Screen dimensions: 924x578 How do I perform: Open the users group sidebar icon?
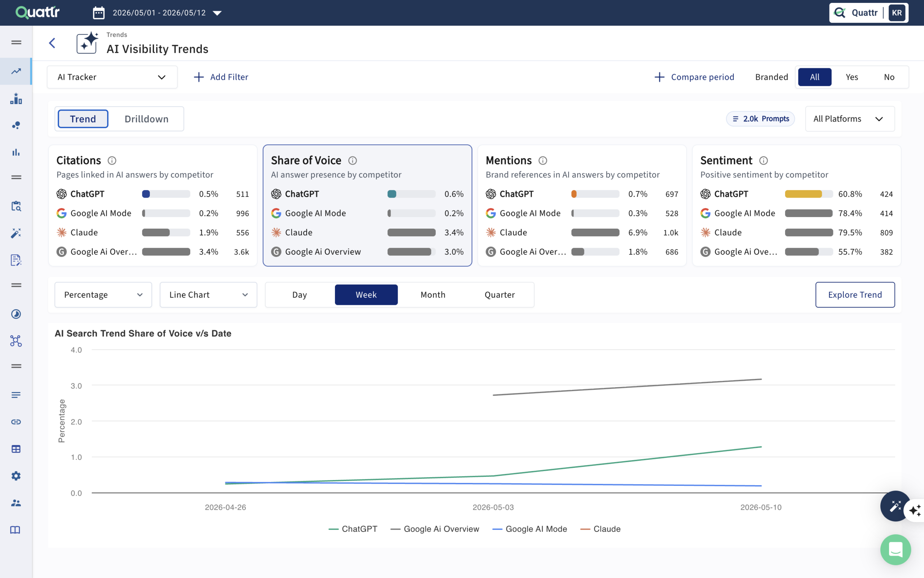click(16, 503)
